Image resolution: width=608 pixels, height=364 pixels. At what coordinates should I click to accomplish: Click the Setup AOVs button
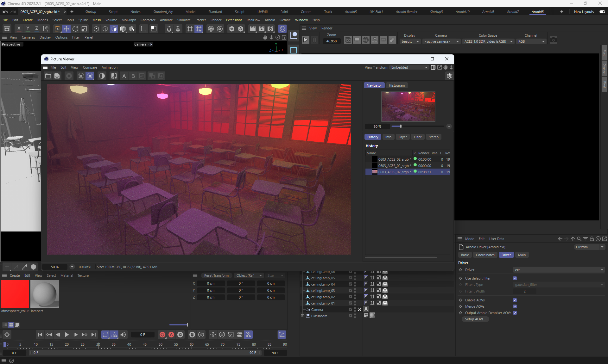click(475, 319)
